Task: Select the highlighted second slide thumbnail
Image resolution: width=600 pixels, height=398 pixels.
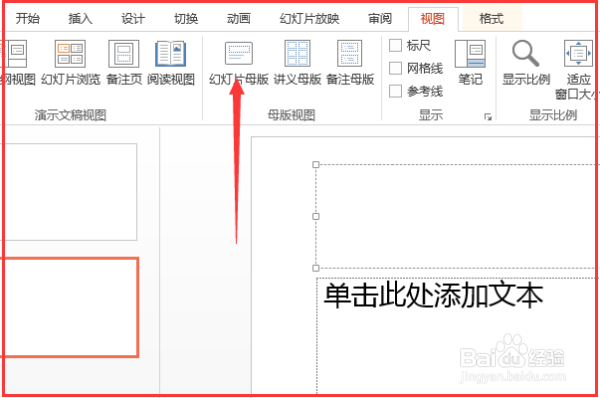Action: [69, 308]
